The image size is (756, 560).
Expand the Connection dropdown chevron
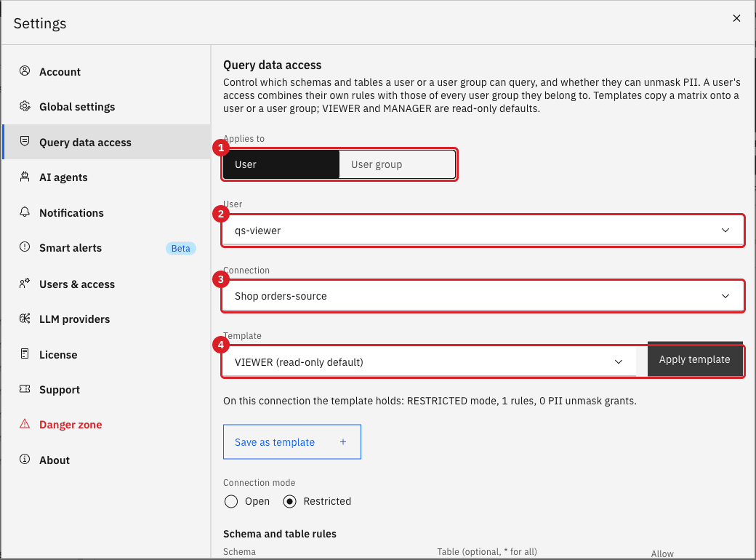pyautogui.click(x=725, y=296)
